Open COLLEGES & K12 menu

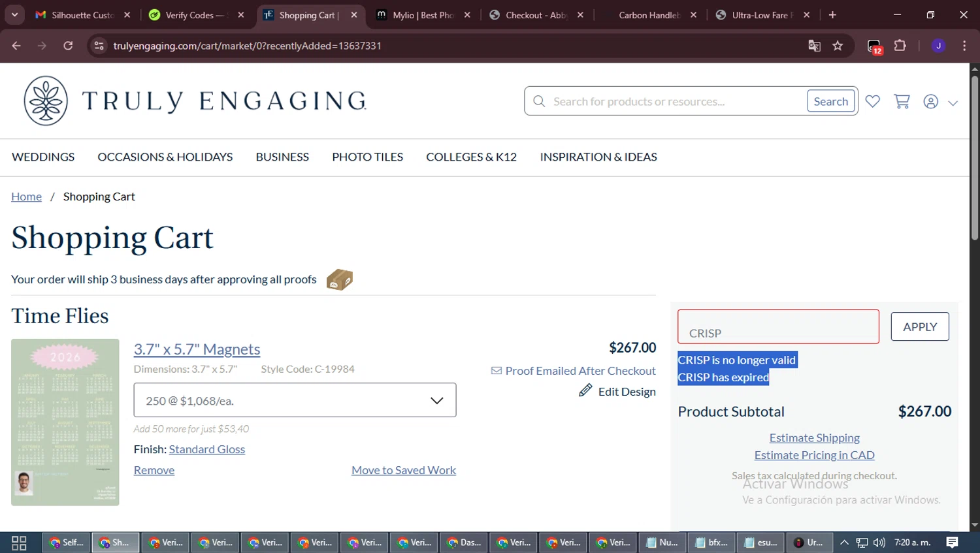[x=471, y=157]
